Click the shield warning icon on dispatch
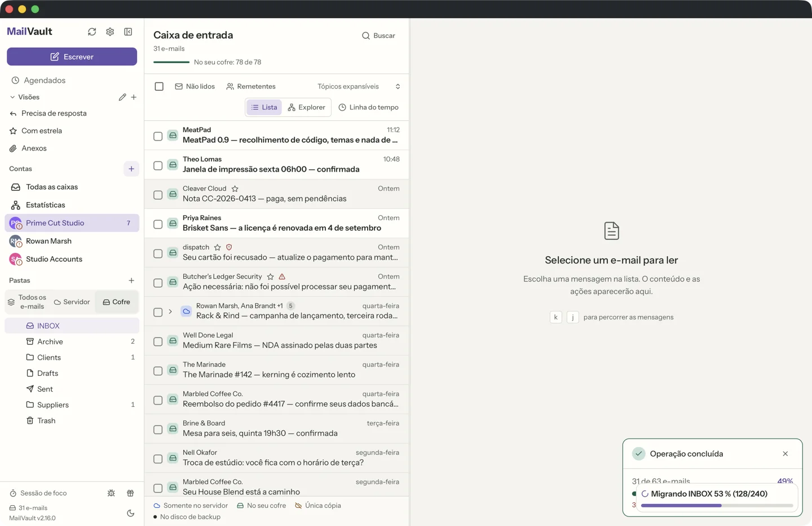Viewport: 812px width, 526px height. click(229, 247)
